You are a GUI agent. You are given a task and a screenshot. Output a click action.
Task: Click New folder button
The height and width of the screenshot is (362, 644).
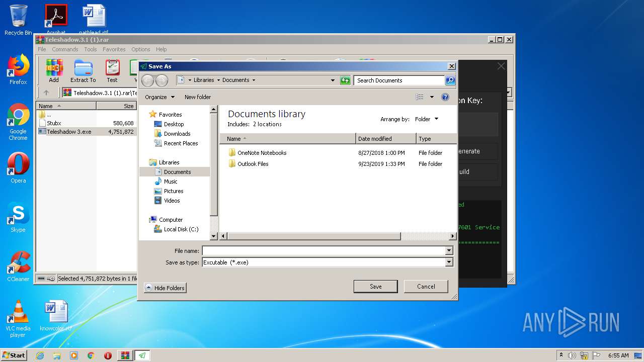tap(198, 97)
